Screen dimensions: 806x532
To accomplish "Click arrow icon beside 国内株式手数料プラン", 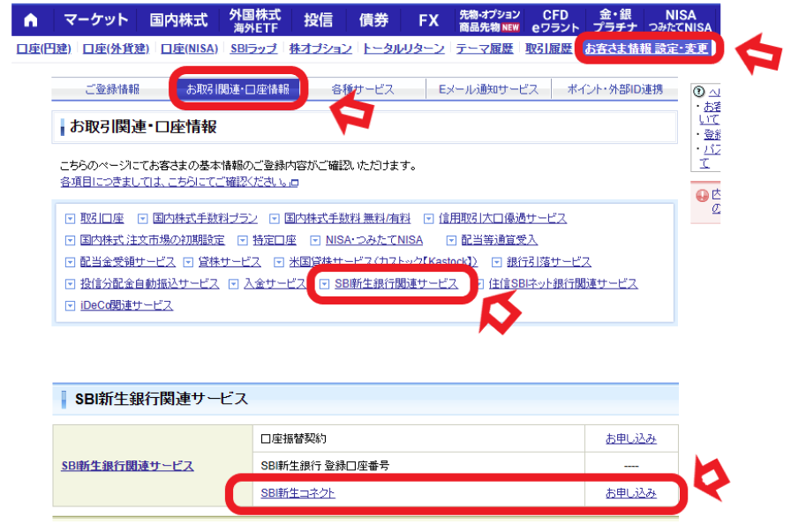I will tap(142, 220).
